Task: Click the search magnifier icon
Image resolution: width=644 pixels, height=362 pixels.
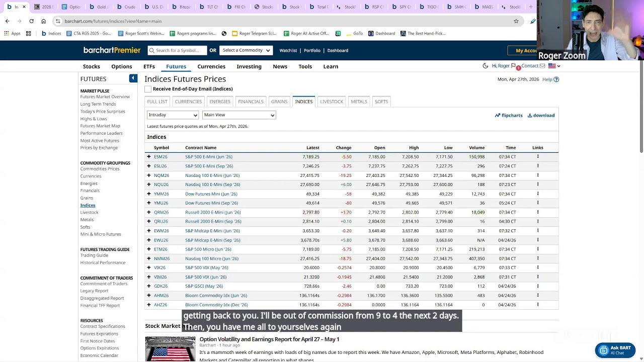Action: tap(151, 50)
